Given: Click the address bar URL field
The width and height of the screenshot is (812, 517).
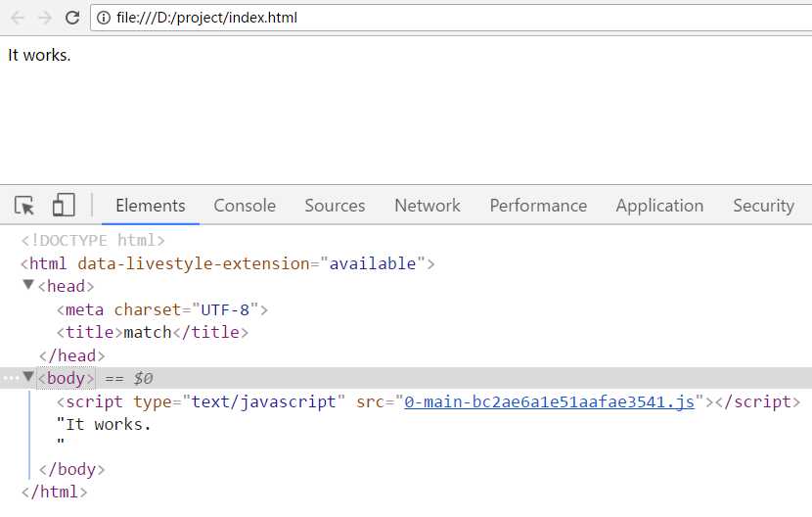Looking at the screenshot, I should coord(440,18).
